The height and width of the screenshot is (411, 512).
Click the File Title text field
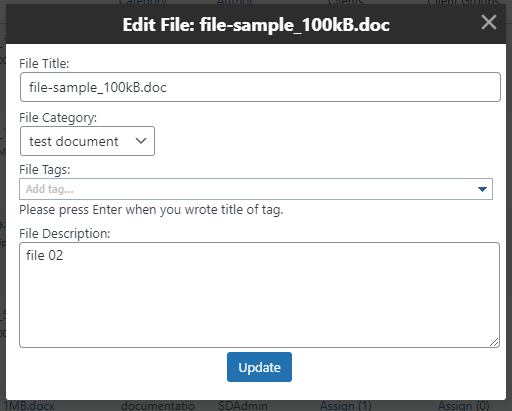tap(260, 87)
